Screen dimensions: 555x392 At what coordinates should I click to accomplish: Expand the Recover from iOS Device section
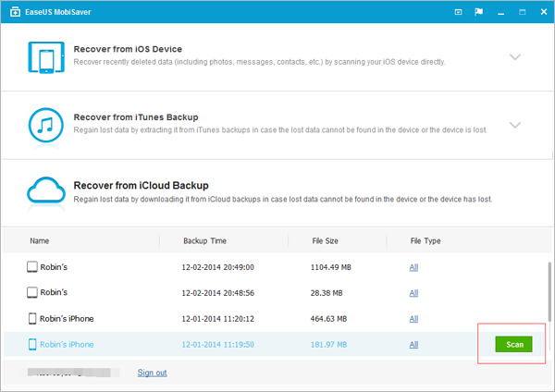click(515, 57)
